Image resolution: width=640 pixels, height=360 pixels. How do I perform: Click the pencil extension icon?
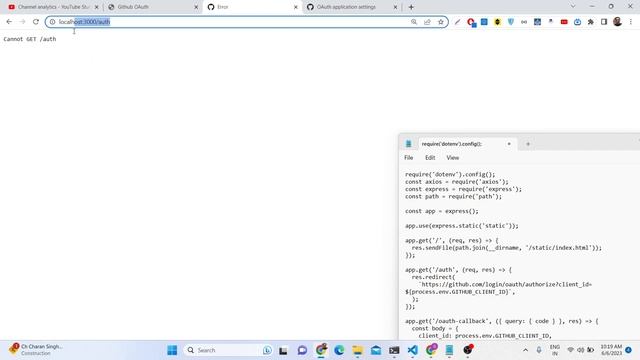458,22
